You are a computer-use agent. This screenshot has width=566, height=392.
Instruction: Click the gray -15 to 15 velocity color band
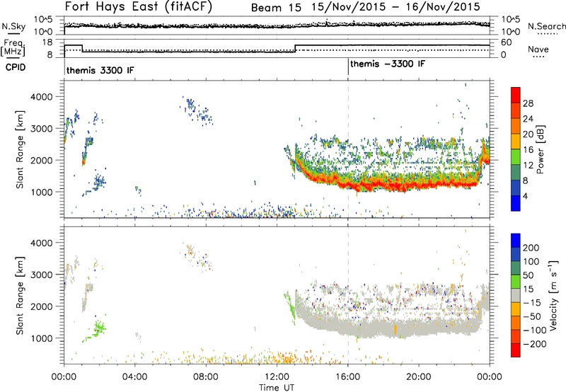pyautogui.click(x=516, y=295)
